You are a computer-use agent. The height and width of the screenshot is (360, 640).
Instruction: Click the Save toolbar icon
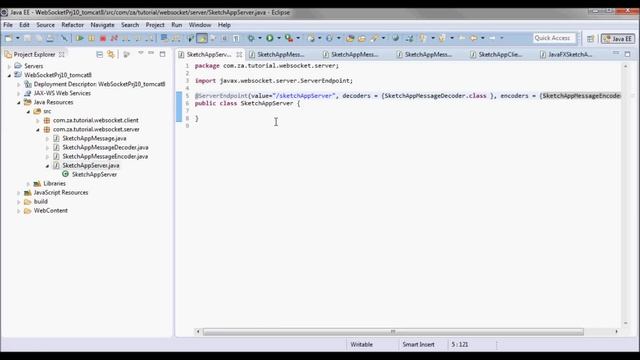click(27, 38)
